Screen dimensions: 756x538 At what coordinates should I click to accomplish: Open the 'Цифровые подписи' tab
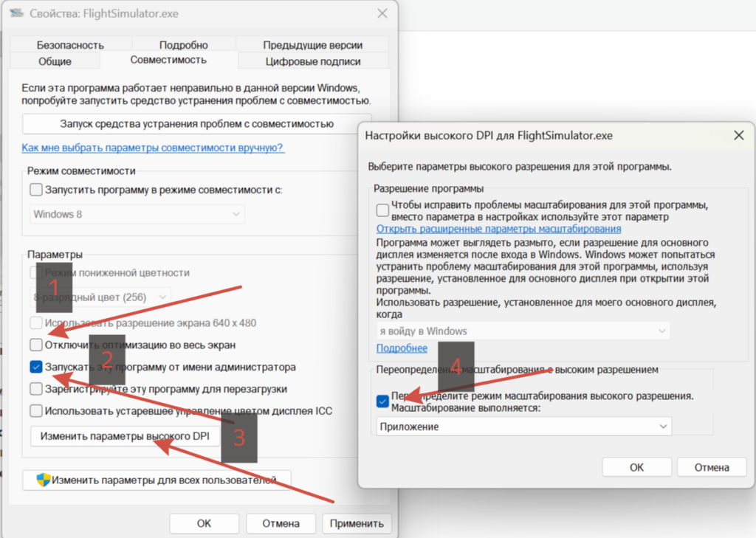313,61
